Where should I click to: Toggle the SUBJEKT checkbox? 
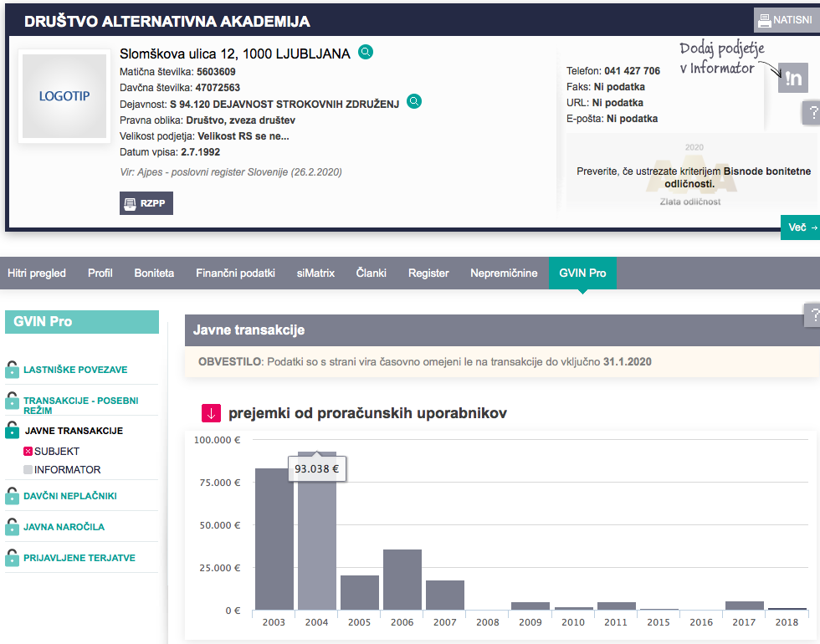(28, 451)
